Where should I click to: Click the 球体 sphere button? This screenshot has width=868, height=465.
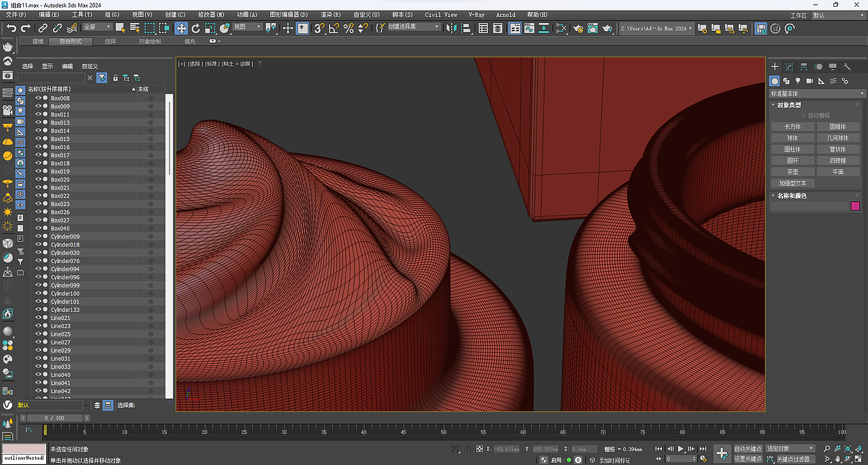click(x=792, y=138)
